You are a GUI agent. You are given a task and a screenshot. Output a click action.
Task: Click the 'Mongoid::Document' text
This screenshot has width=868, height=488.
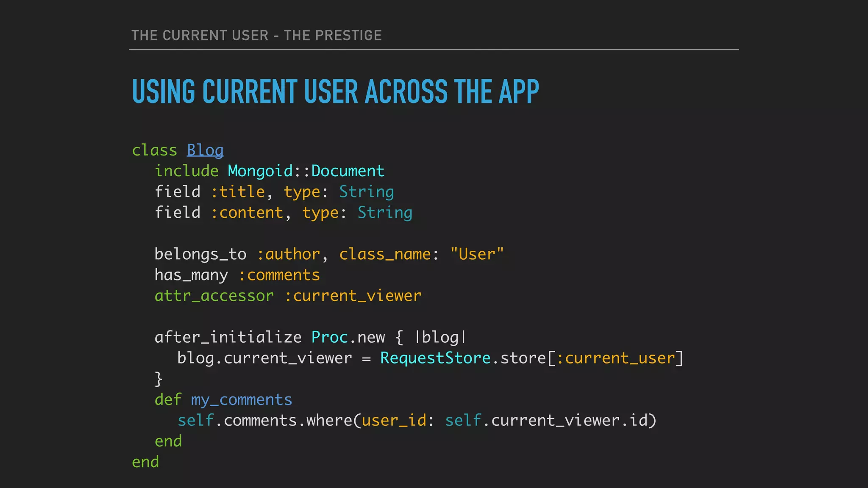click(306, 171)
